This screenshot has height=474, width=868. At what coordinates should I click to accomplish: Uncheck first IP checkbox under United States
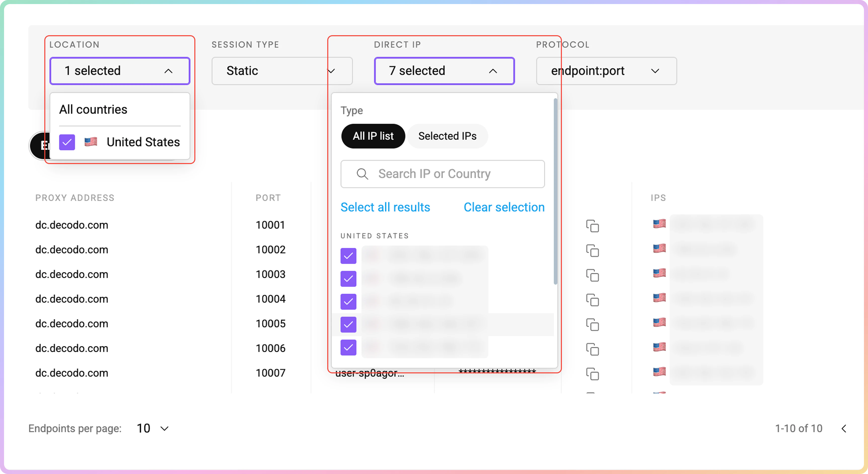[348, 256]
